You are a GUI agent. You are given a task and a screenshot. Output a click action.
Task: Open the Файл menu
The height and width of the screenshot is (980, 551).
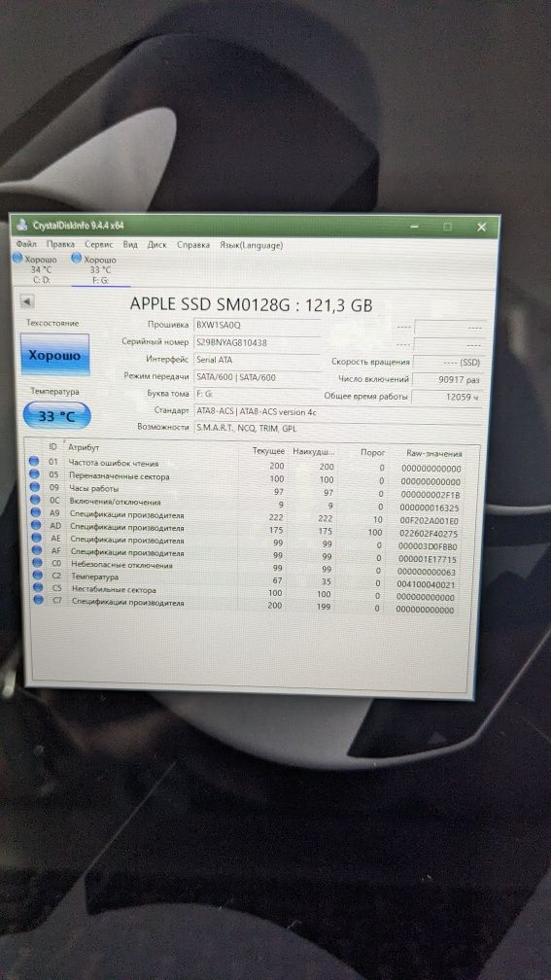[x=27, y=244]
